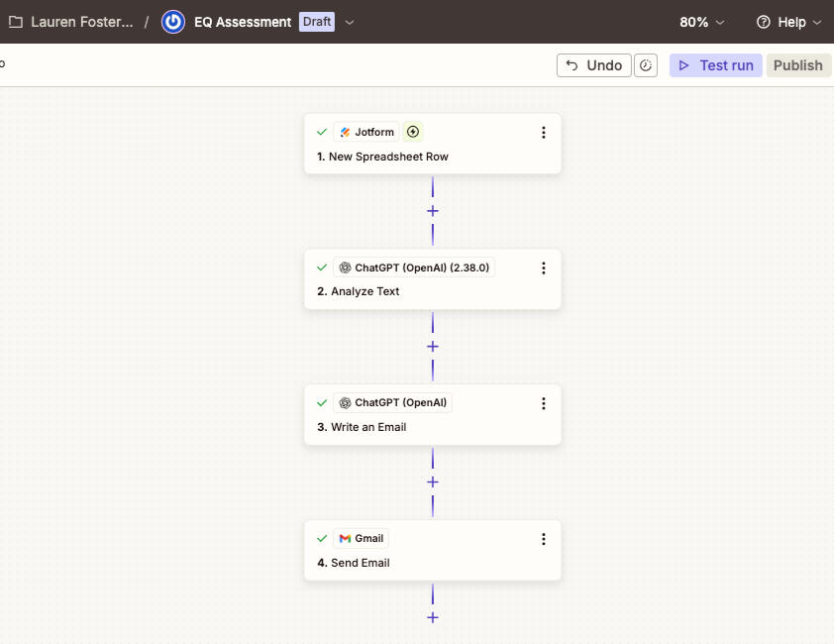This screenshot has height=644, width=834.
Task: Click the instant trigger lightning badge on step 1
Action: (x=413, y=132)
